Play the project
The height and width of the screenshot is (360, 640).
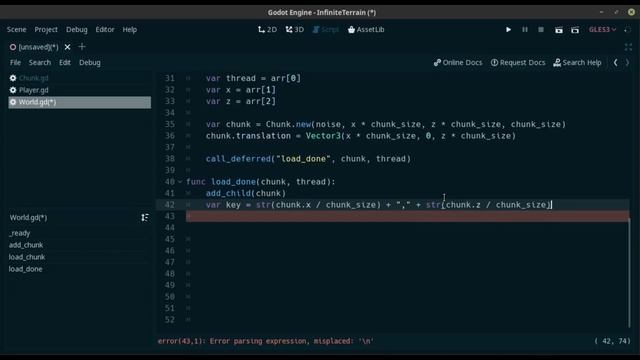(508, 29)
